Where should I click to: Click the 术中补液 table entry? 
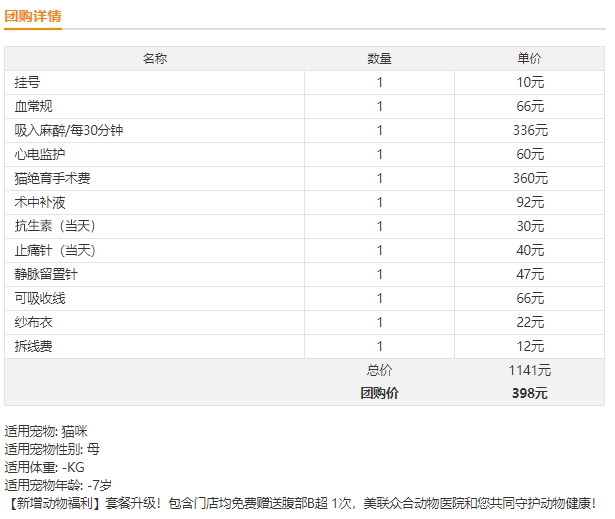pos(40,202)
